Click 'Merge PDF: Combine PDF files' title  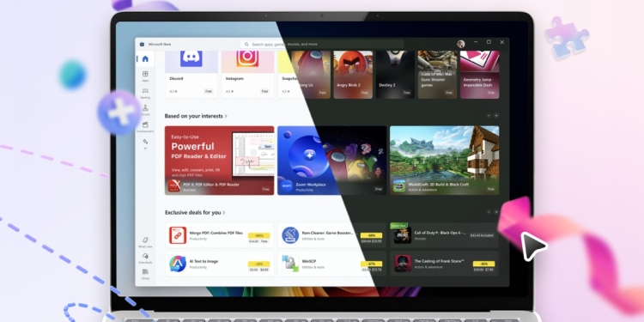tap(216, 233)
